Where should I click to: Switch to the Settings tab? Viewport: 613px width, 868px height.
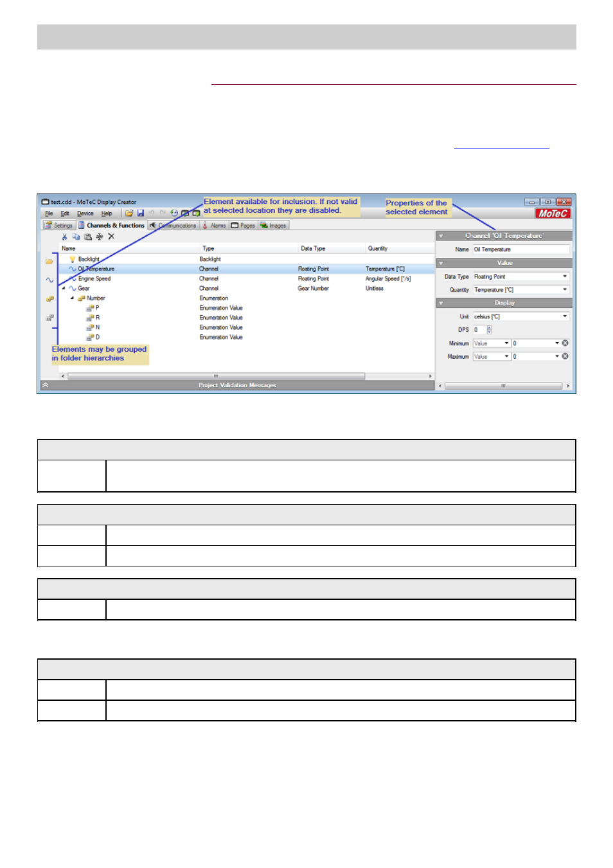click(58, 225)
